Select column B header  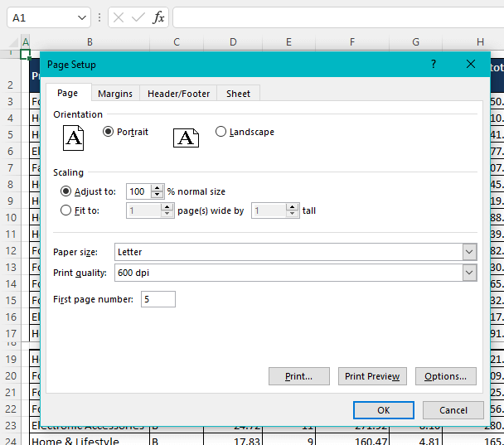click(x=90, y=42)
